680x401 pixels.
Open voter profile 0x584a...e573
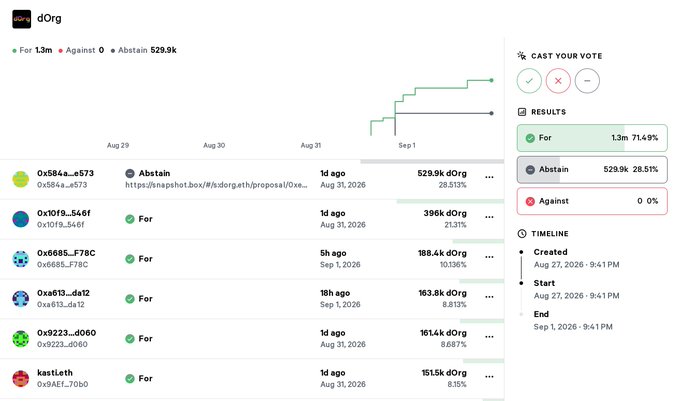coord(65,173)
